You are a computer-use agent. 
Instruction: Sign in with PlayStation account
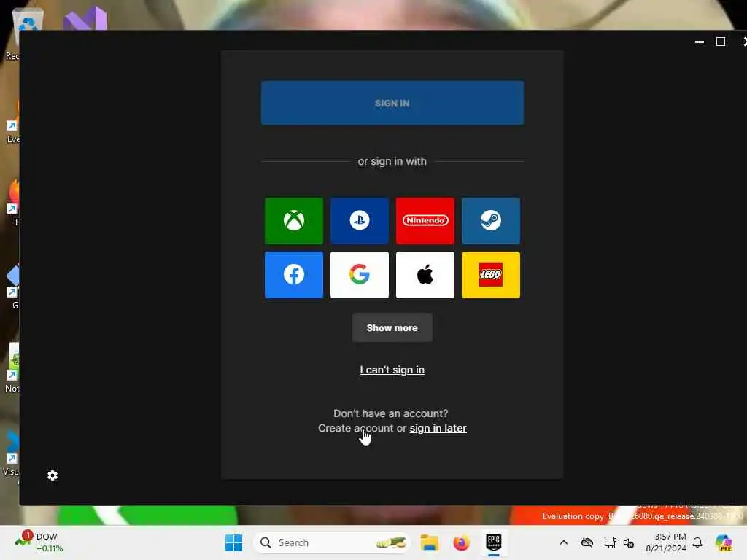(359, 220)
